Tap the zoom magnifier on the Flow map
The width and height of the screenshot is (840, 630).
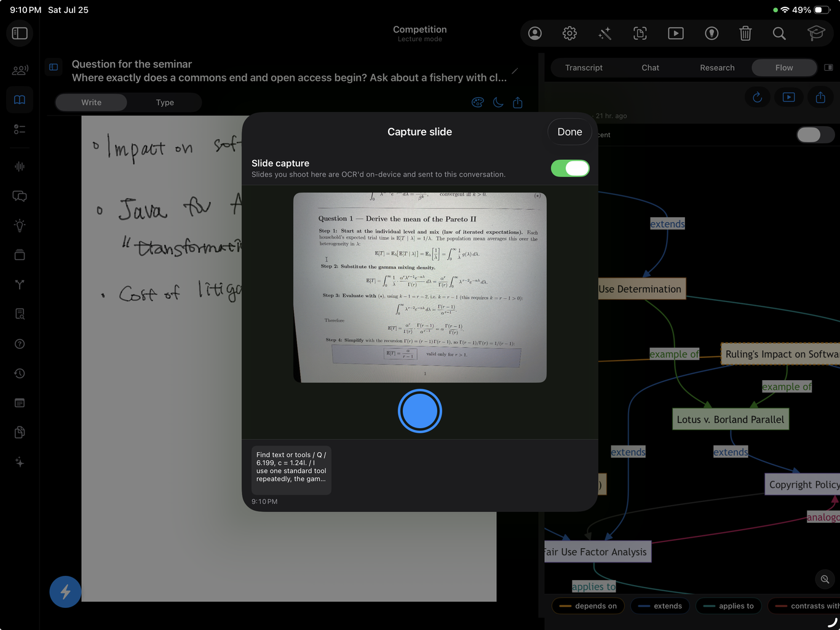[825, 579]
